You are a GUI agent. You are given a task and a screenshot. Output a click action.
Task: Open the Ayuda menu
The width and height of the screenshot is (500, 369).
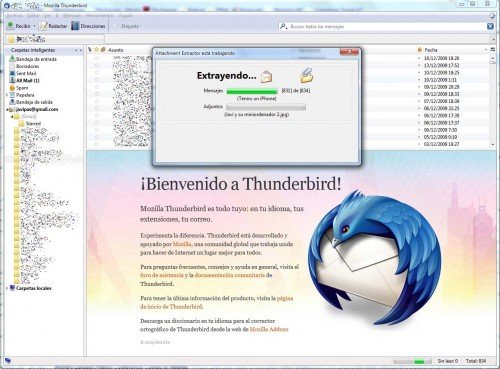point(126,16)
